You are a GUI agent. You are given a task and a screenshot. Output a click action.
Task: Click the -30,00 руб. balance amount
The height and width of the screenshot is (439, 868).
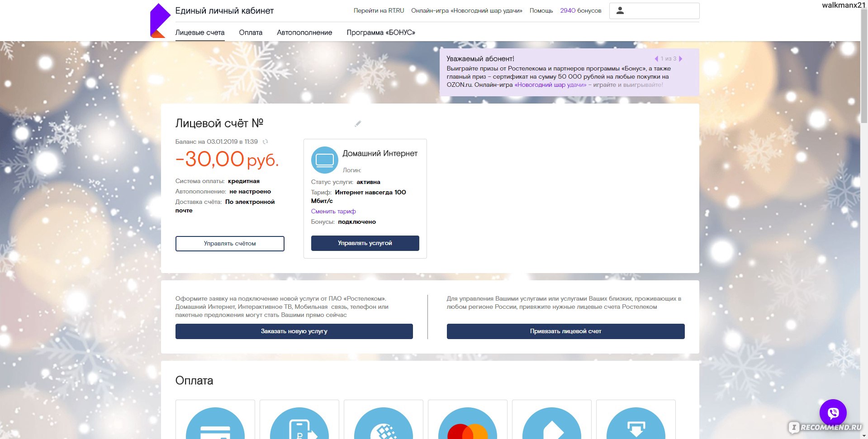[227, 160]
